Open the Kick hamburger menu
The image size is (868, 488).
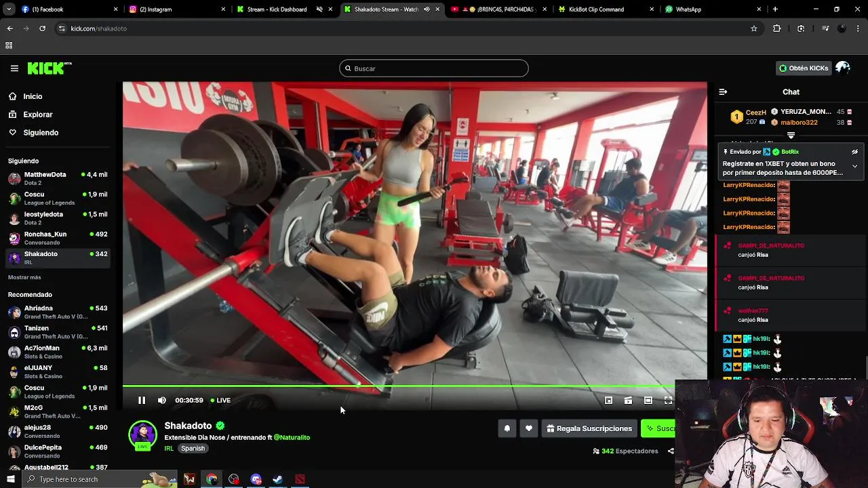14,68
